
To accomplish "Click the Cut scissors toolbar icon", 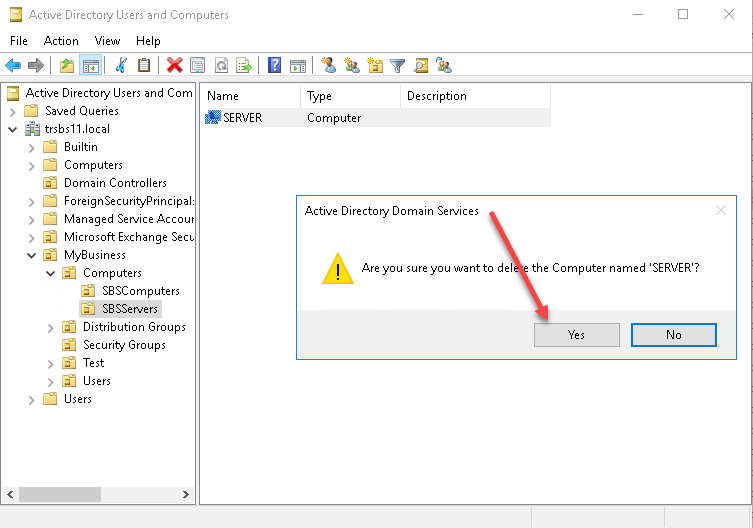I will pos(121,66).
